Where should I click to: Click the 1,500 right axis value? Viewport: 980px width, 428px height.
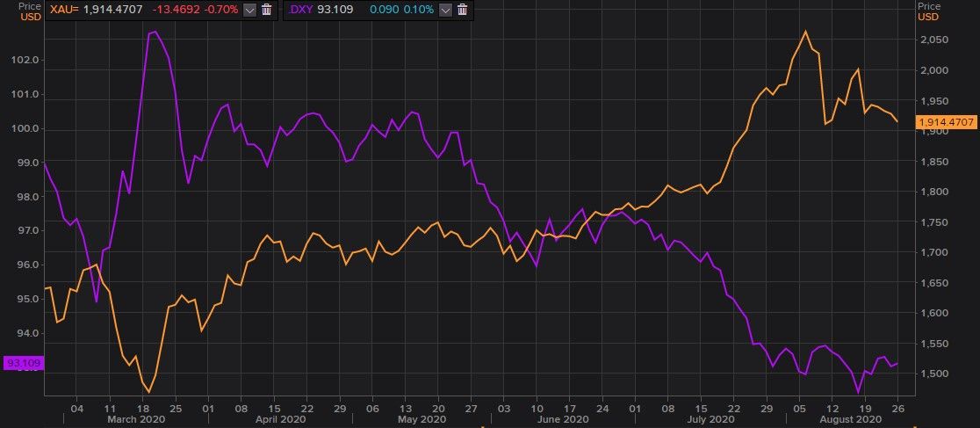pos(934,374)
